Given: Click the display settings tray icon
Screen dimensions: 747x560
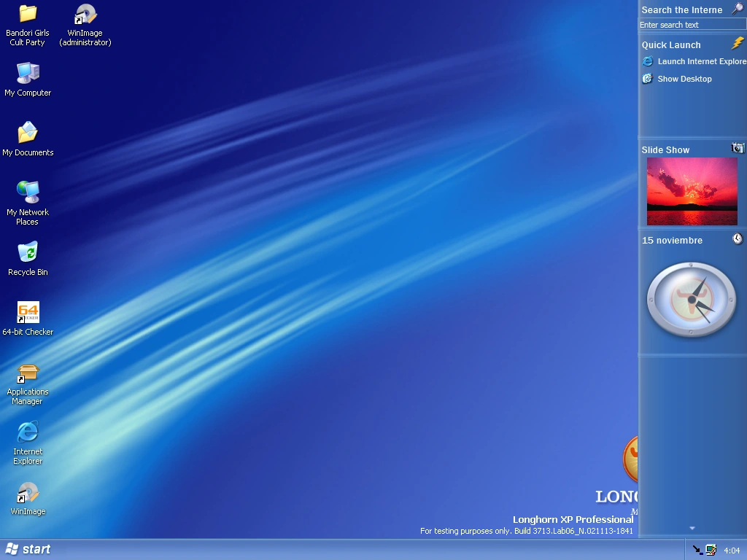Looking at the screenshot, I should [711, 550].
